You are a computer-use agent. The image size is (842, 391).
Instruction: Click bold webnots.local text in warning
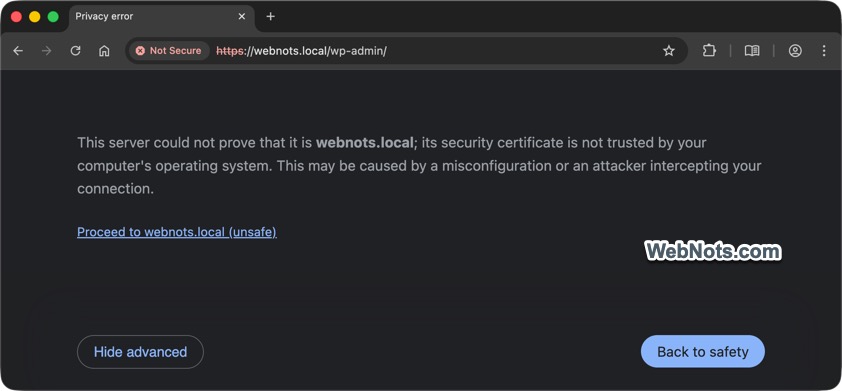pos(365,143)
